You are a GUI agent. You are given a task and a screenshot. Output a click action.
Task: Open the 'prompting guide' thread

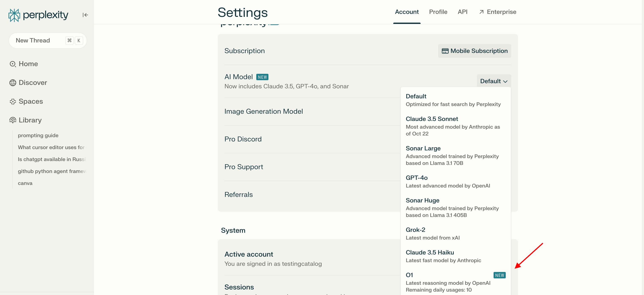pos(38,135)
